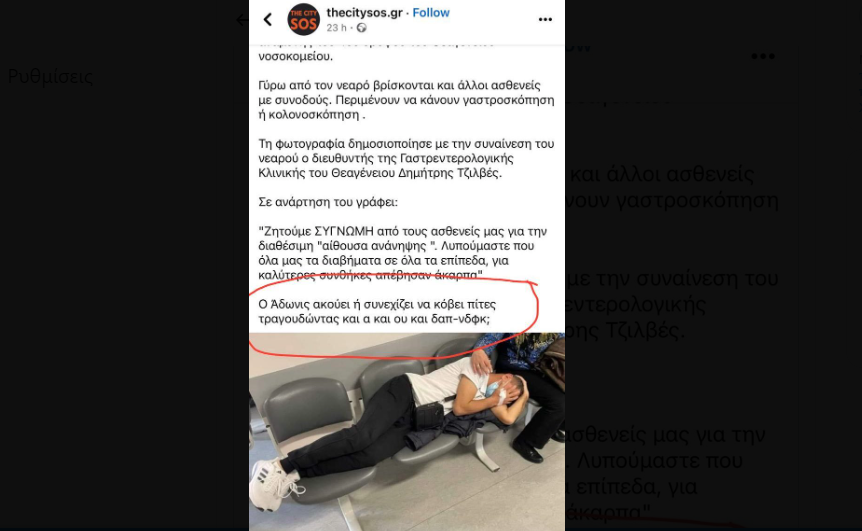This screenshot has height=531, width=862.
Task: Click the paragraph starting with Τη φωτογραφία δημοσιοποίησε
Action: (x=406, y=158)
